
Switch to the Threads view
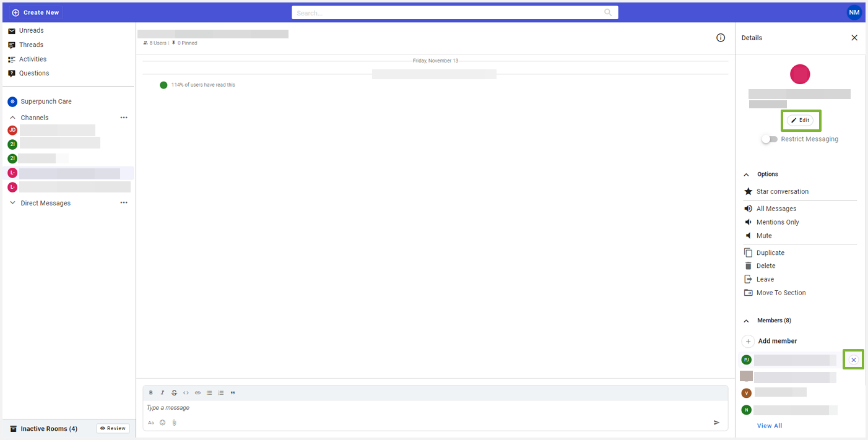pyautogui.click(x=31, y=45)
